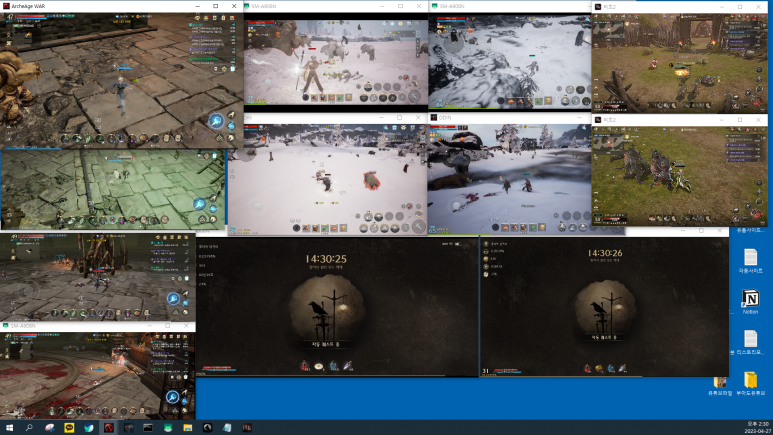Open the 티스토리 text file on desktop
This screenshot has height=435, width=773.
pos(749,343)
